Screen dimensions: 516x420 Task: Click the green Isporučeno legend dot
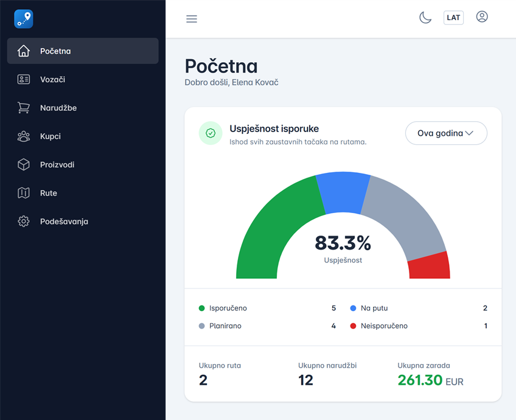click(202, 308)
